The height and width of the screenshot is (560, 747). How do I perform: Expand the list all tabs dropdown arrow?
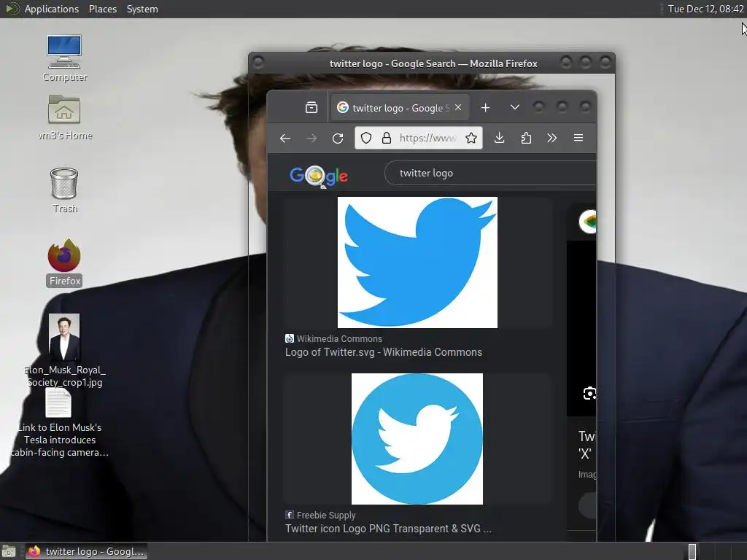click(514, 108)
